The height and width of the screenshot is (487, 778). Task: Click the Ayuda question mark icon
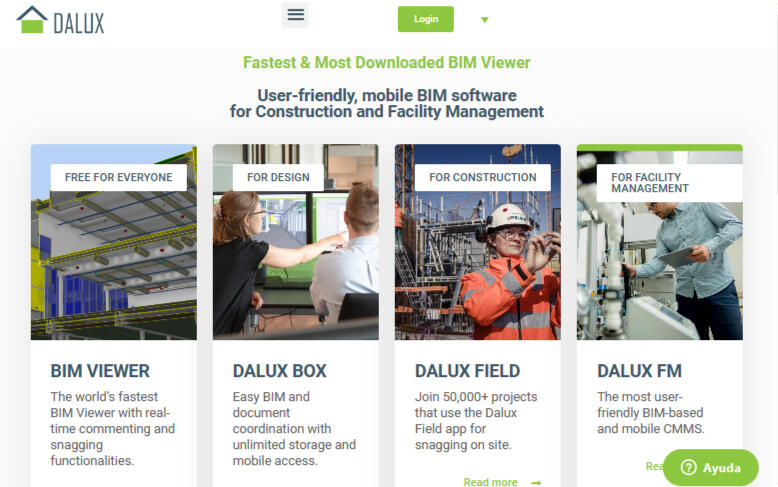tap(689, 467)
